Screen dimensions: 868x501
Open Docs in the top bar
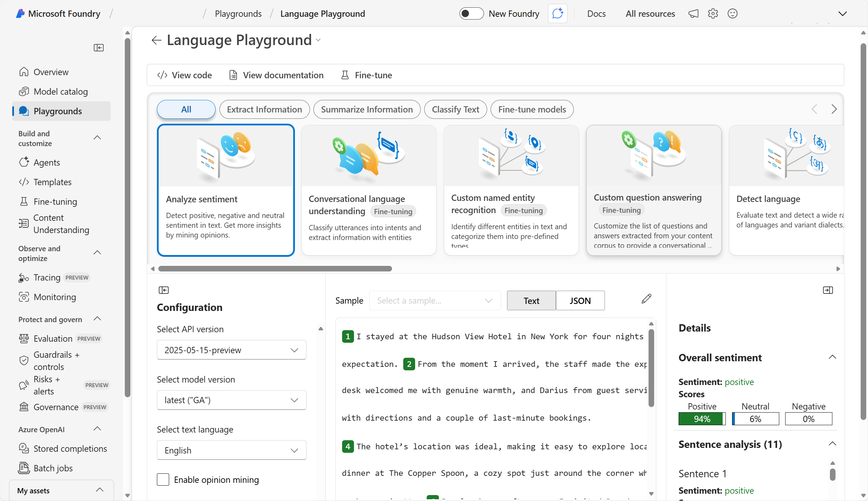[596, 14]
